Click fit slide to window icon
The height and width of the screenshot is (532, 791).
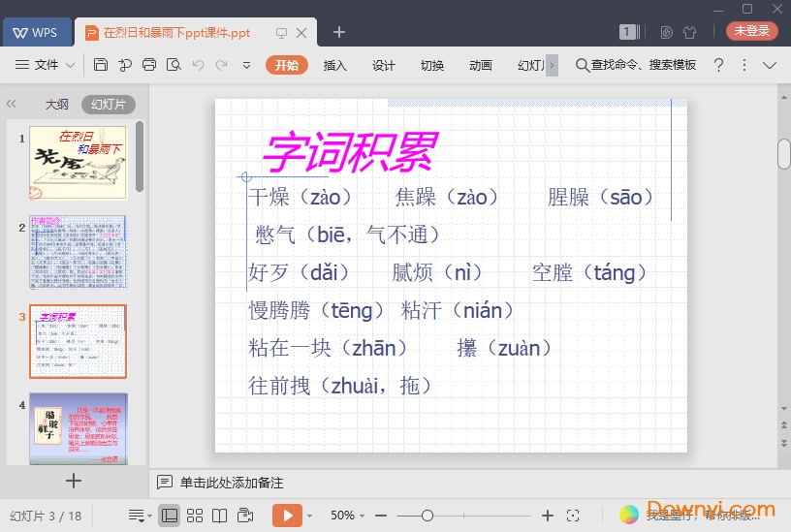point(573,516)
